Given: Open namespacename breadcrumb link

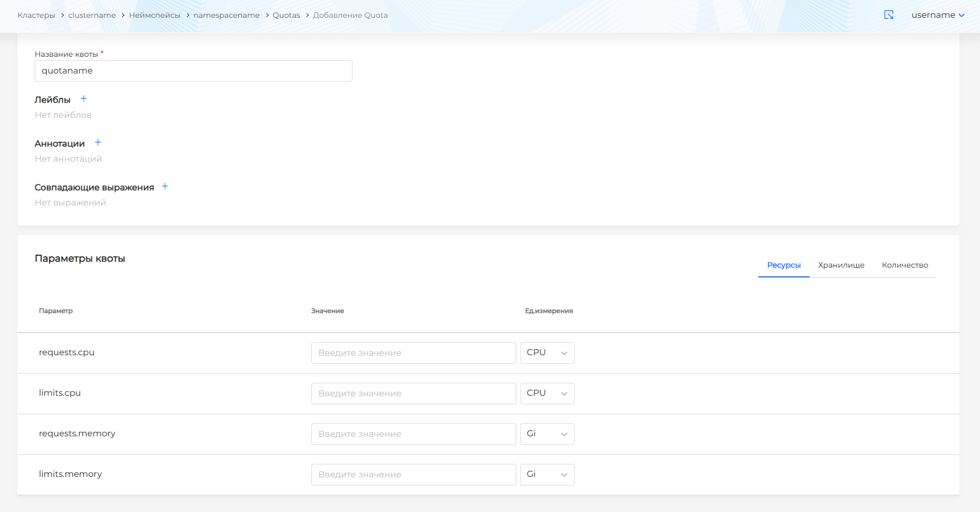Looking at the screenshot, I should (226, 16).
